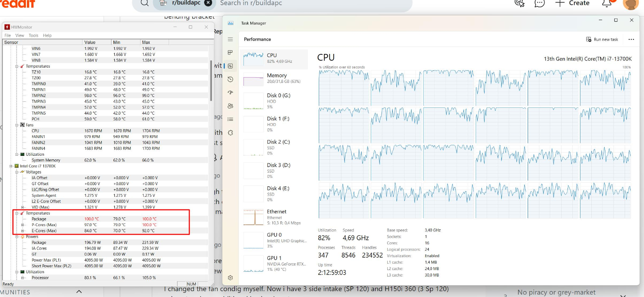Open the HWMonitor Help menu
The width and height of the screenshot is (644, 297).
47,35
